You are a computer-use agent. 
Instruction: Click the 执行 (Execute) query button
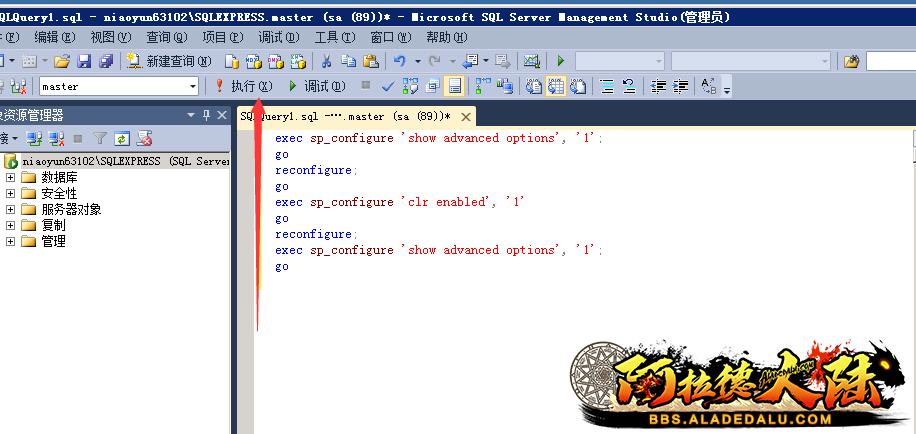pyautogui.click(x=244, y=86)
